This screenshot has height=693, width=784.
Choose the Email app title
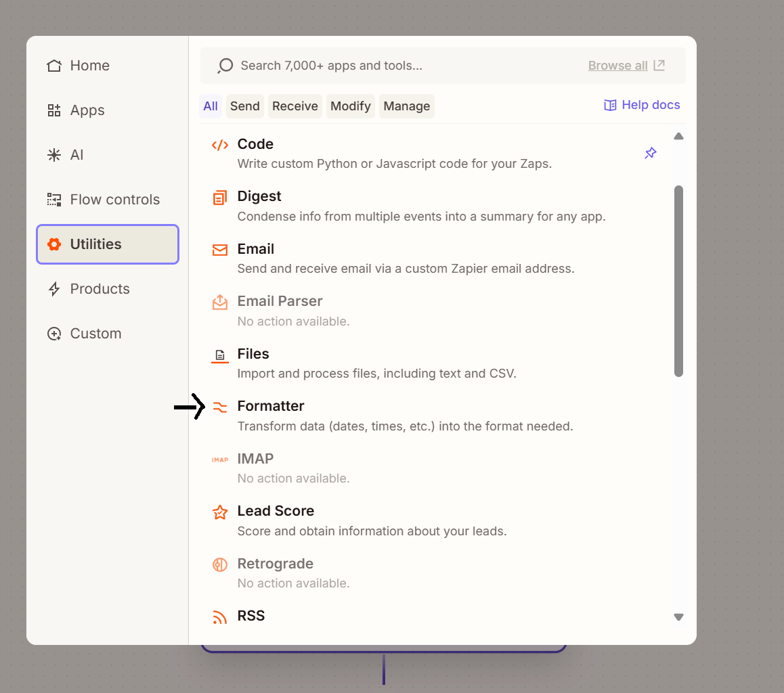pyautogui.click(x=256, y=249)
